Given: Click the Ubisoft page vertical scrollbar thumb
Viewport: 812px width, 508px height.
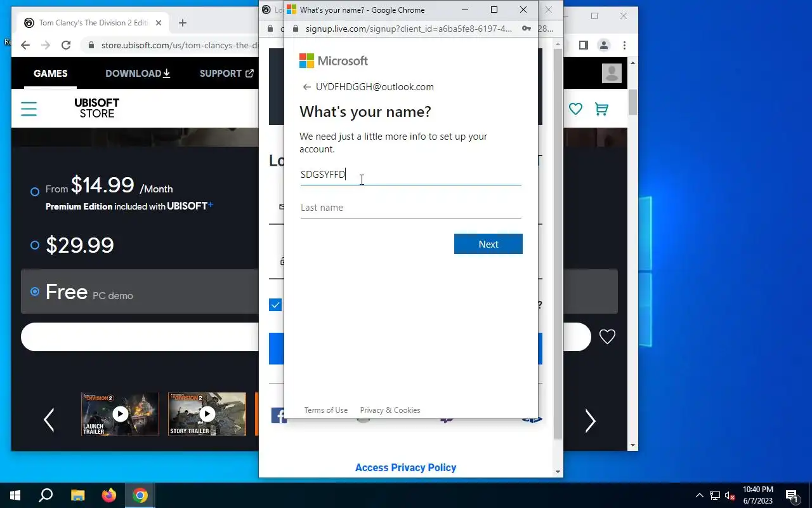Looking at the screenshot, I should 632,102.
